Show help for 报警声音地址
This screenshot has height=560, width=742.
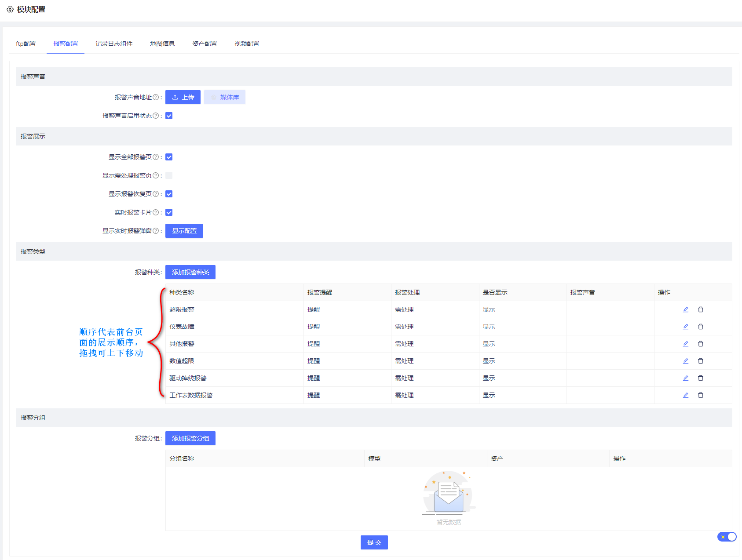tap(156, 97)
